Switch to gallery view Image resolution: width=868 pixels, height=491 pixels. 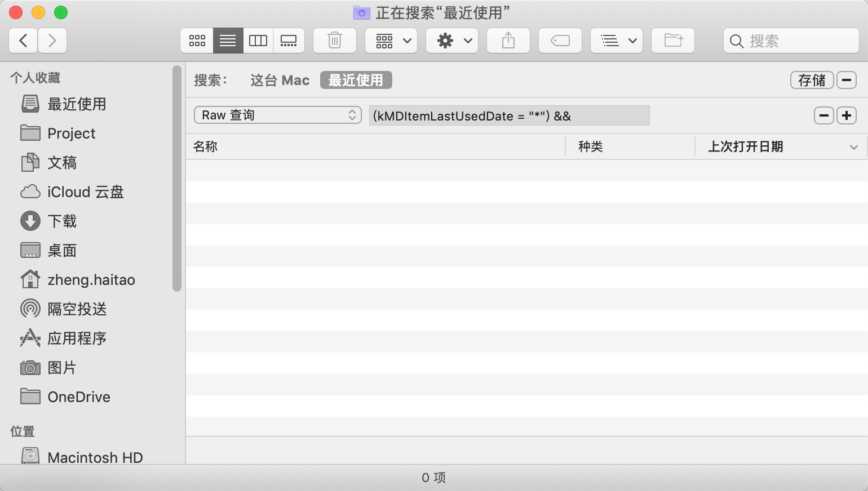289,41
